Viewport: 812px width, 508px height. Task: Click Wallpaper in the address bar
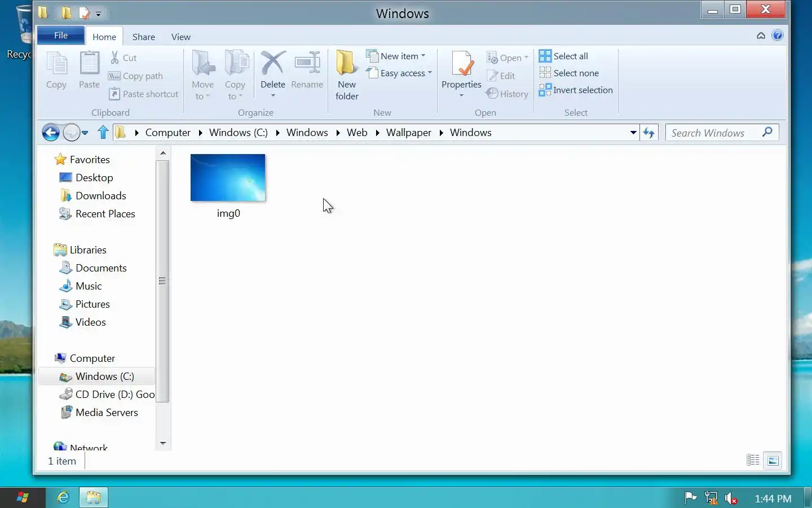coord(409,133)
